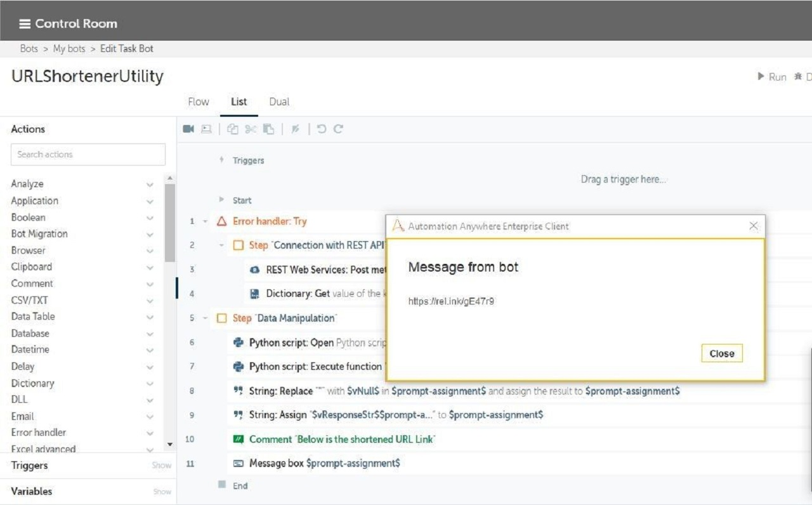Click the Python icon on line 6
Screen dimensions: 812x505
click(x=239, y=343)
